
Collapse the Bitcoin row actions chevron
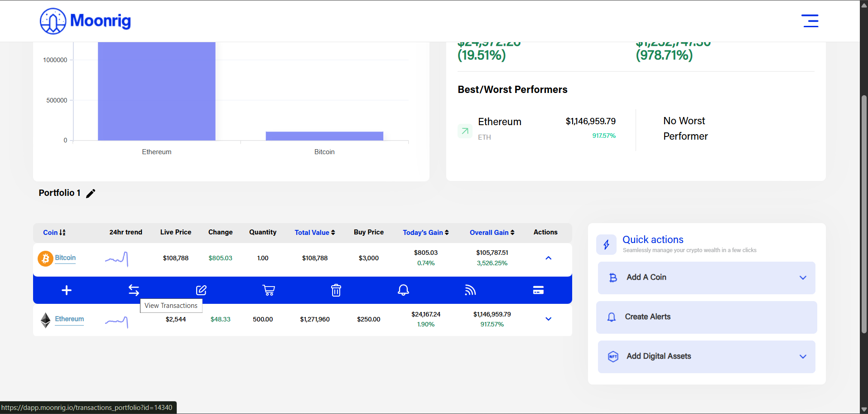click(548, 258)
